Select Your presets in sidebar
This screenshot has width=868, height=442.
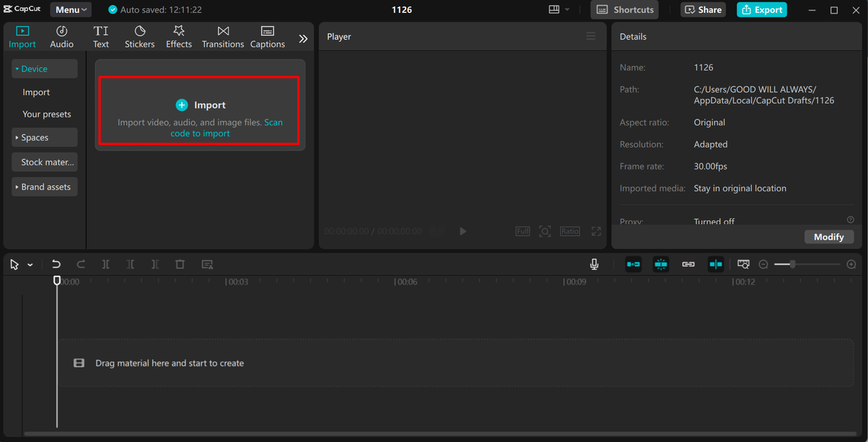tap(47, 114)
